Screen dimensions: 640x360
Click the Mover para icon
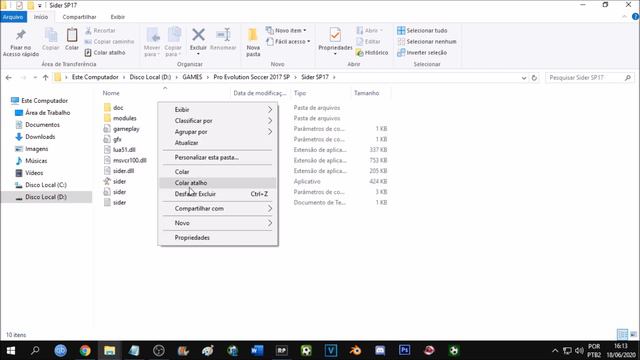pos(152,36)
